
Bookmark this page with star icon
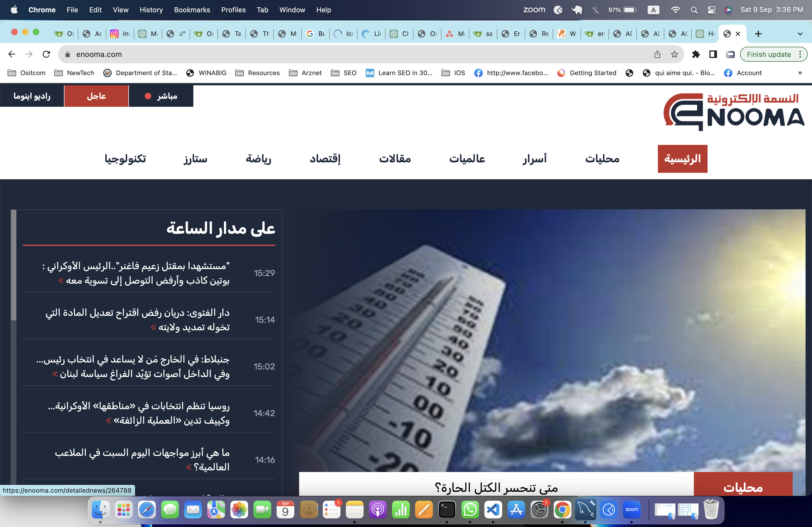point(674,54)
